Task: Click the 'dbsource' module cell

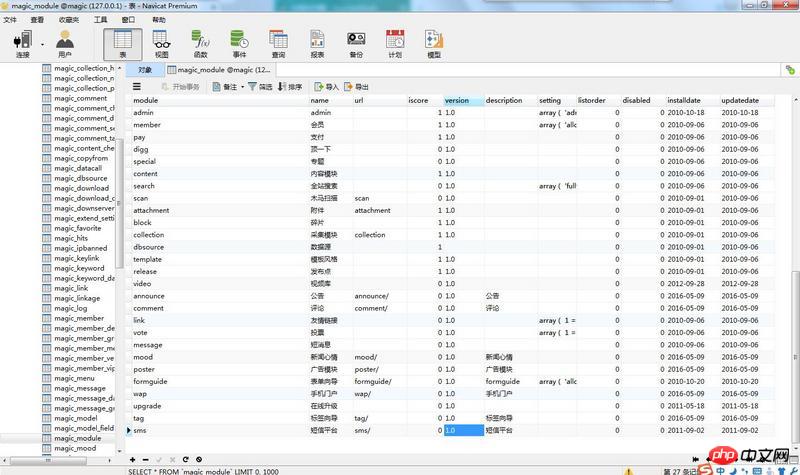Action: 219,247
